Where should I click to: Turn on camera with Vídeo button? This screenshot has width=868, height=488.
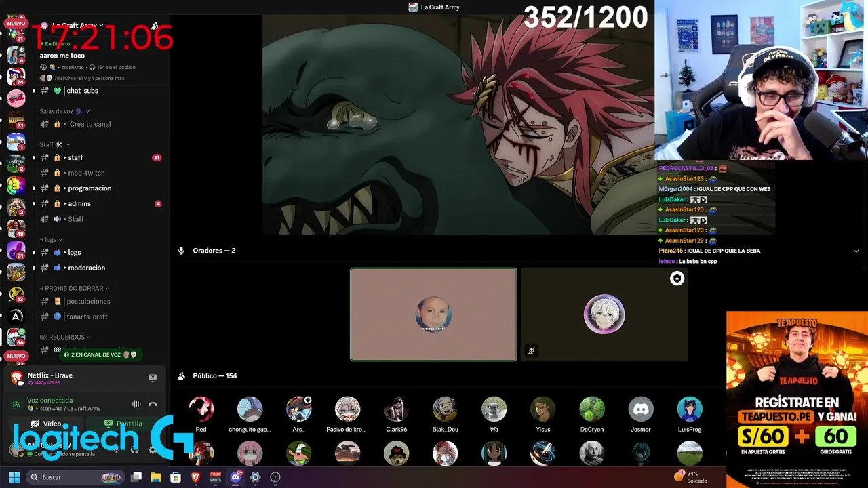46,424
